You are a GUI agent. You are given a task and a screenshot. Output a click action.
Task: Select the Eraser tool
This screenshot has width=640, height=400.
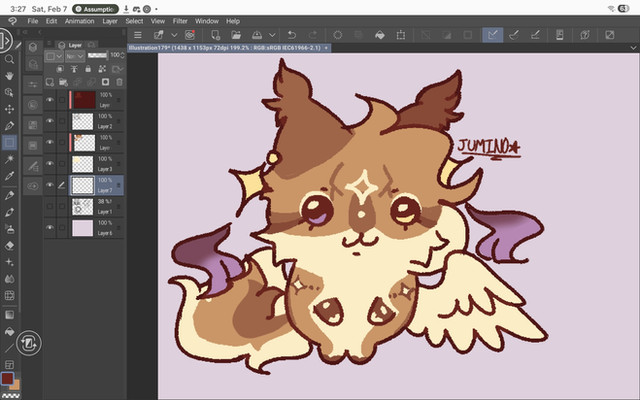(9, 246)
